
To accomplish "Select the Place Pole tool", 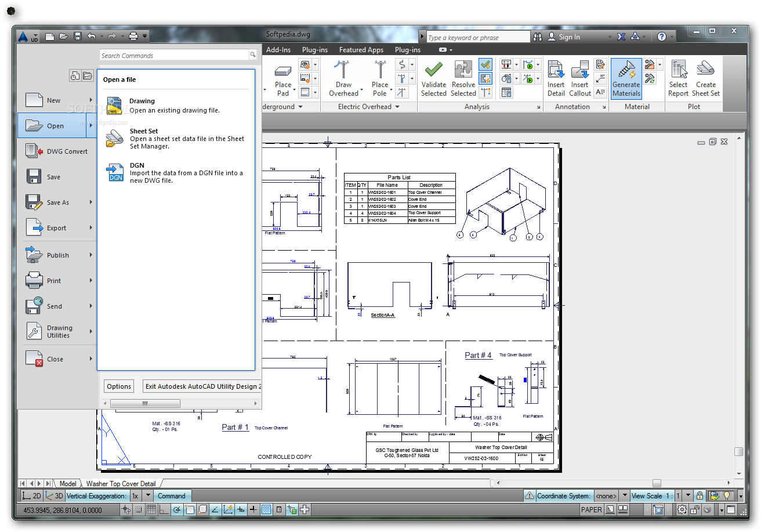I will [380, 78].
